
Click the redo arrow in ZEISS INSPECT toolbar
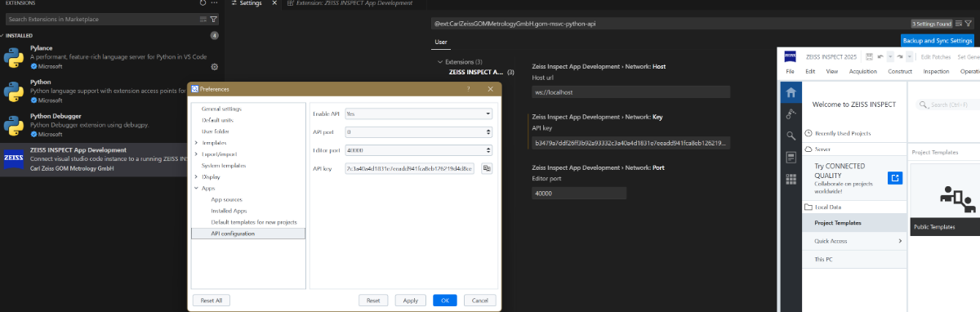(899, 56)
